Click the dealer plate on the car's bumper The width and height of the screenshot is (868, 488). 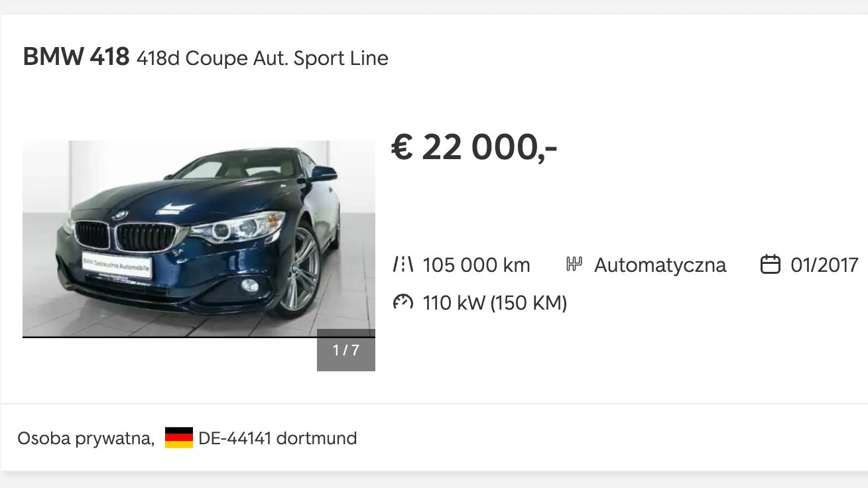[117, 265]
